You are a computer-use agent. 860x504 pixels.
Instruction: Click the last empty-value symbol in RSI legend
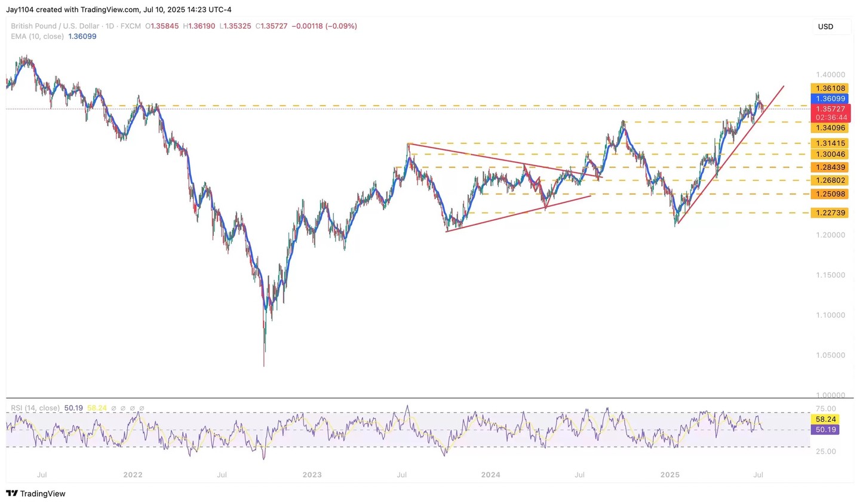click(x=141, y=408)
